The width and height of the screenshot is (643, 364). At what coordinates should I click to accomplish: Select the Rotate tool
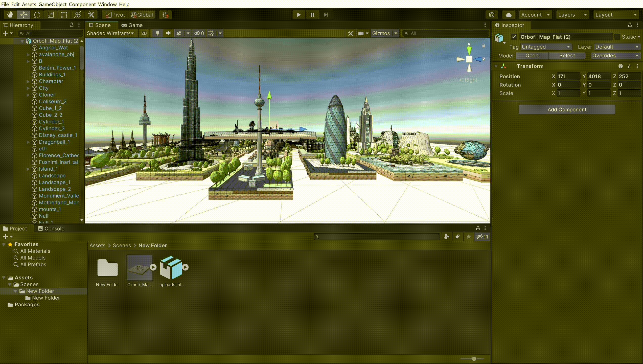pos(37,15)
